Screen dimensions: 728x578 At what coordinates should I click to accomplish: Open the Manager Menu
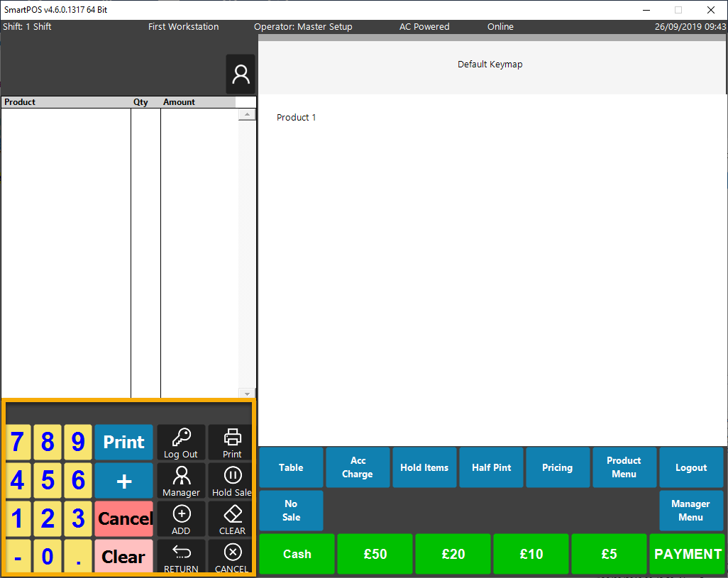690,511
